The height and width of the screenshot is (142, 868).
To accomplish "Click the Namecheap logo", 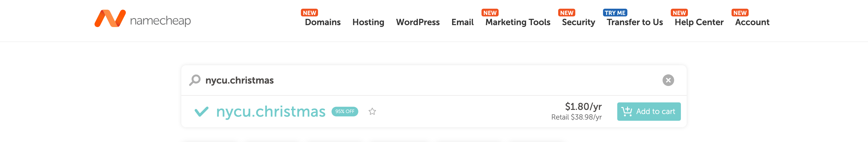I will click(142, 19).
